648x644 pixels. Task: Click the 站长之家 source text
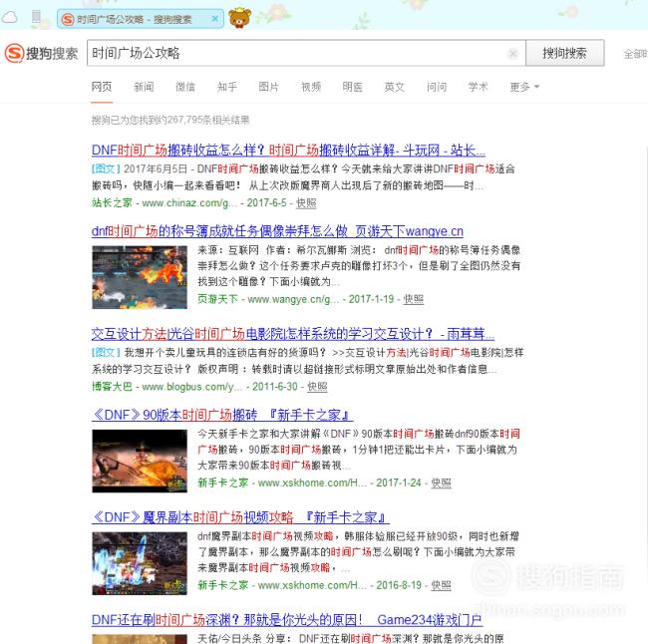[x=112, y=202]
